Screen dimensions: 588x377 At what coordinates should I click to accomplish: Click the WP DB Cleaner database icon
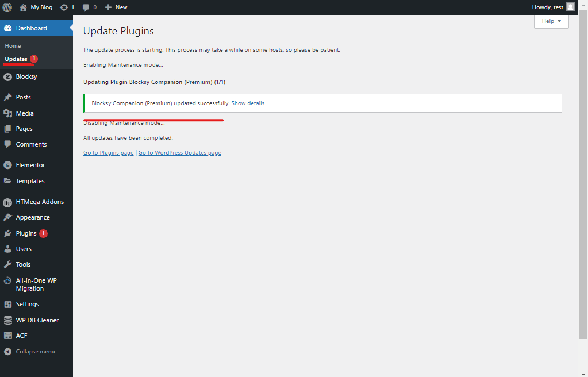click(x=7, y=320)
